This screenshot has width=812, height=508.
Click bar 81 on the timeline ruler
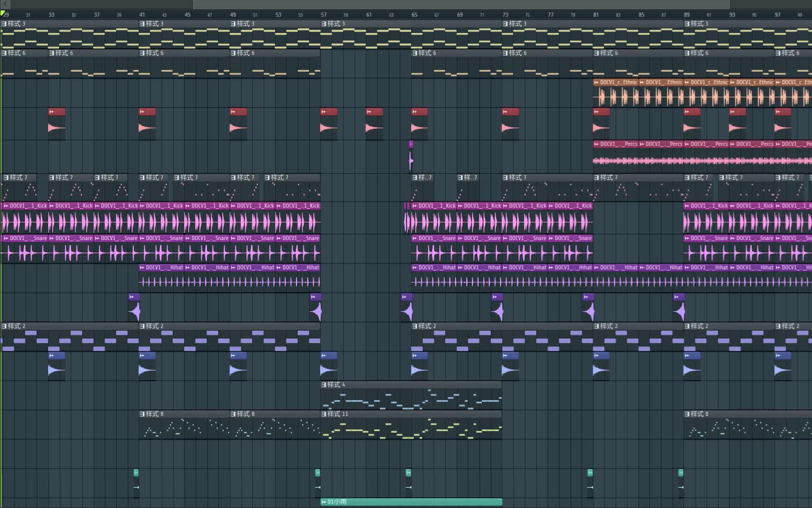tap(596, 15)
